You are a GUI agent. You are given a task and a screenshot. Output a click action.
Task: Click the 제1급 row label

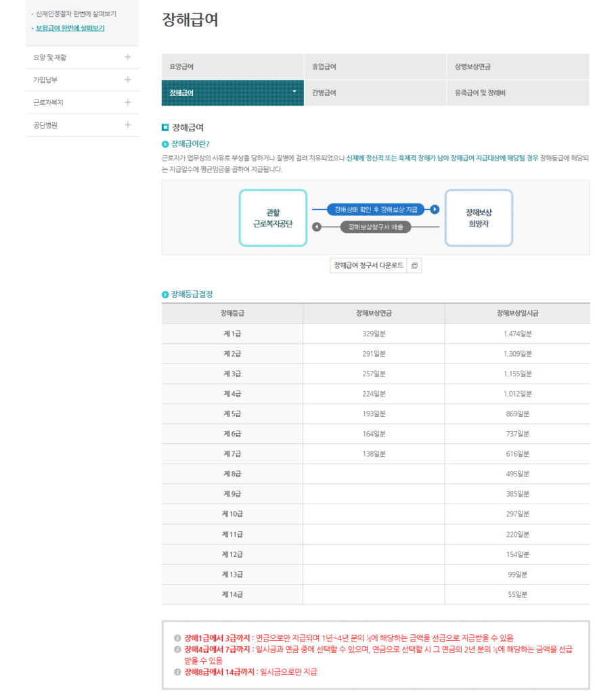[x=233, y=334]
